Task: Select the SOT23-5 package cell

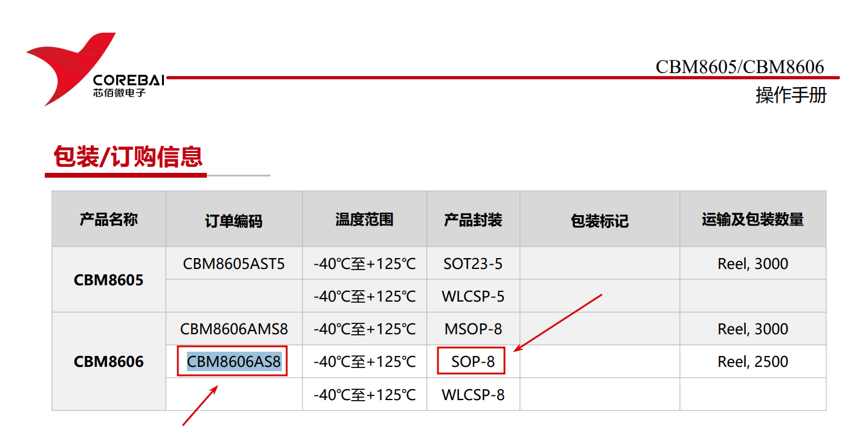Action: (473, 264)
